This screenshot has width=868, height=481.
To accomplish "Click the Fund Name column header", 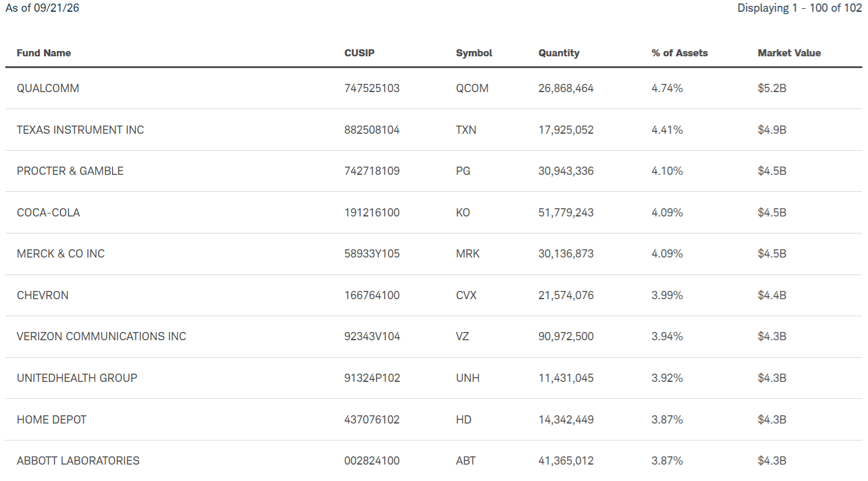I will pyautogui.click(x=44, y=53).
